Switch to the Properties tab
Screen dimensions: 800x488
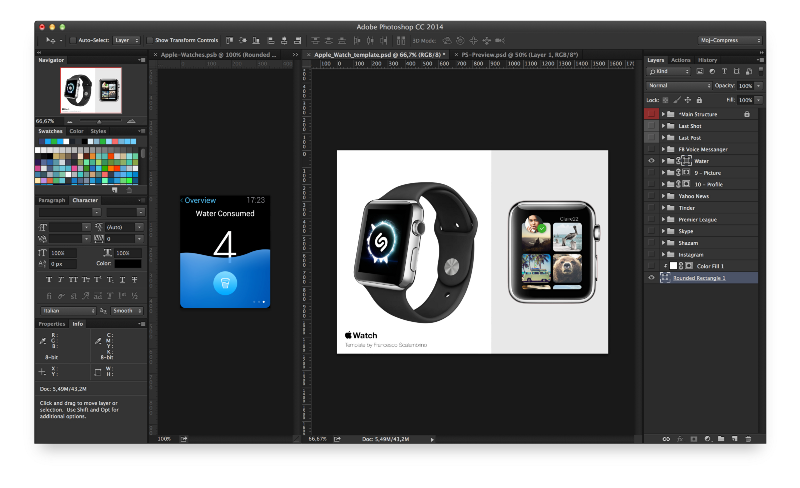coord(52,324)
